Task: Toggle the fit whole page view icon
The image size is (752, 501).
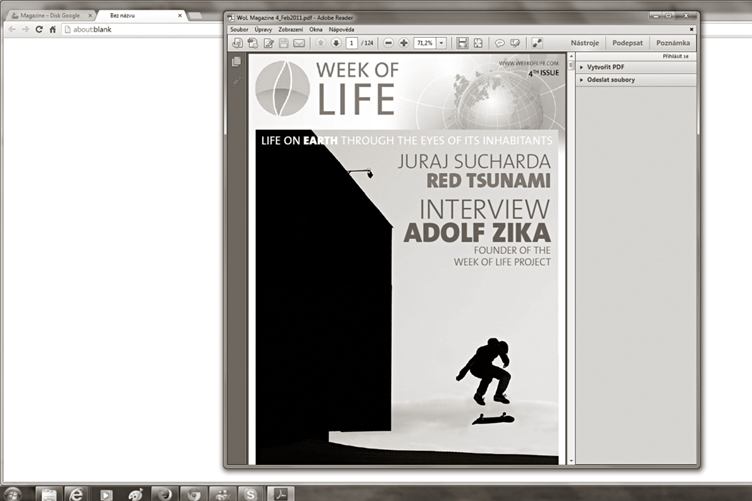Action: tap(477, 43)
